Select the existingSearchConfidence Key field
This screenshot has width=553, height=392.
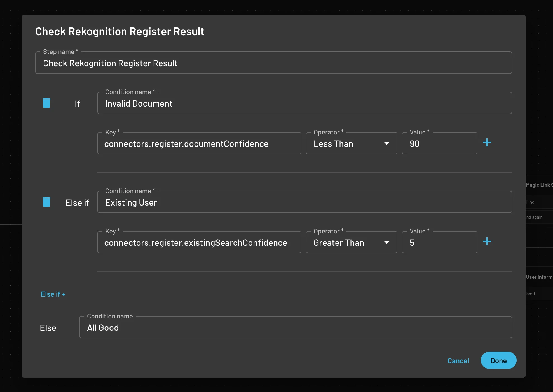pyautogui.click(x=199, y=242)
